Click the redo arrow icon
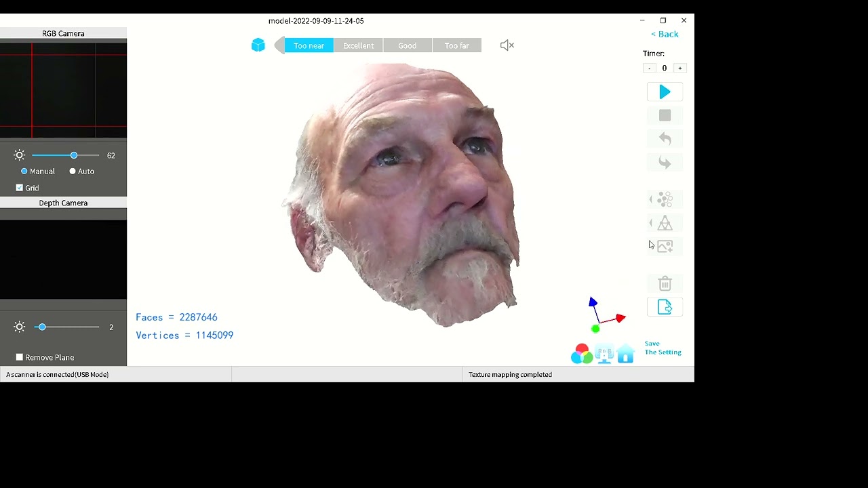 665,163
